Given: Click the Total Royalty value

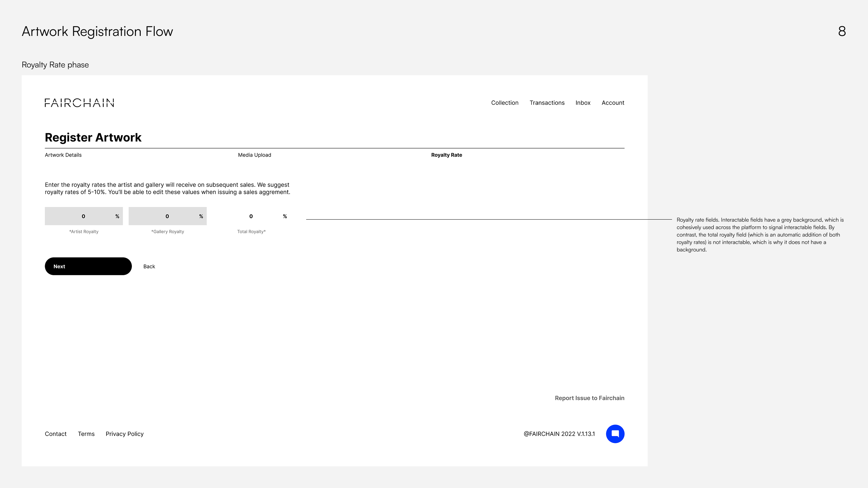Looking at the screenshot, I should tap(251, 216).
